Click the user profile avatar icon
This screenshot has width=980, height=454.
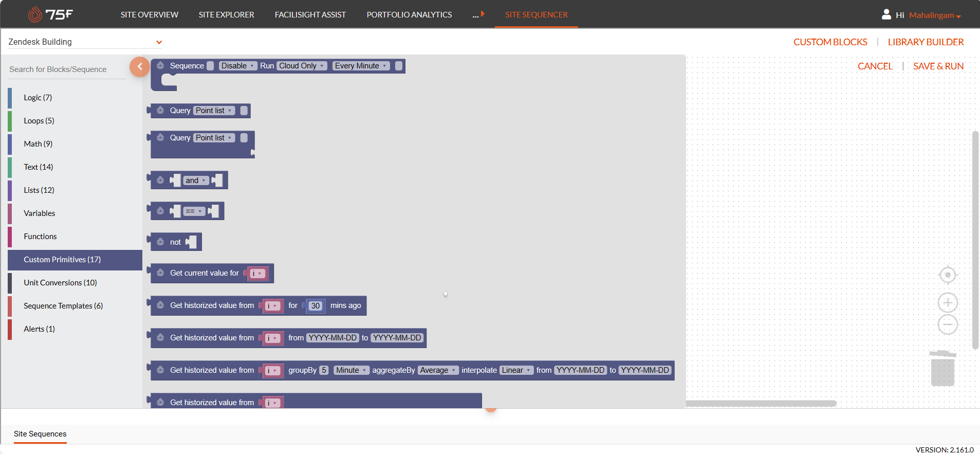[886, 14]
